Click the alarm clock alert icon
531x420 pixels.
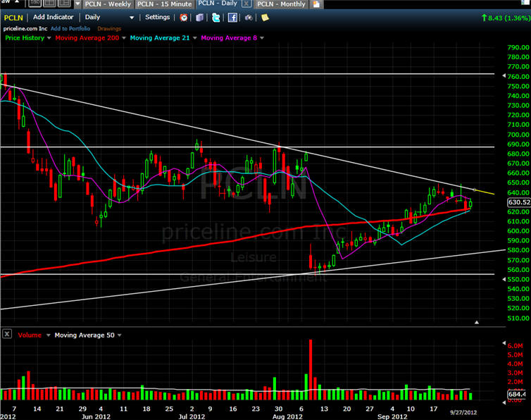coord(184,17)
